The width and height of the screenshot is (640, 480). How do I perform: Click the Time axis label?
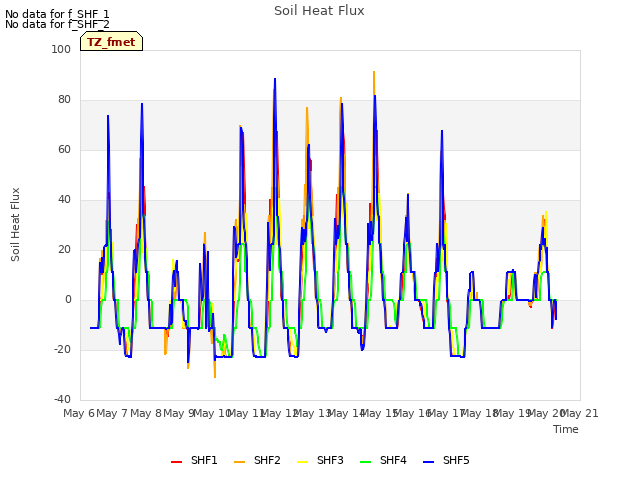[x=566, y=429]
